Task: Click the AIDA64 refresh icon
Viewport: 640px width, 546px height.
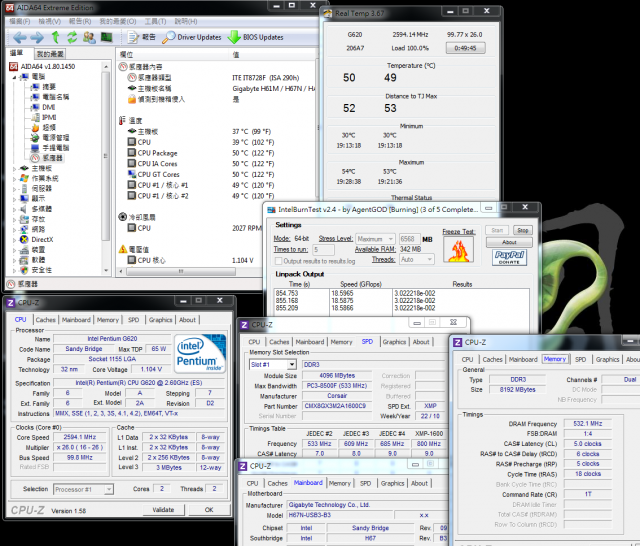Action: pyautogui.click(x=72, y=37)
